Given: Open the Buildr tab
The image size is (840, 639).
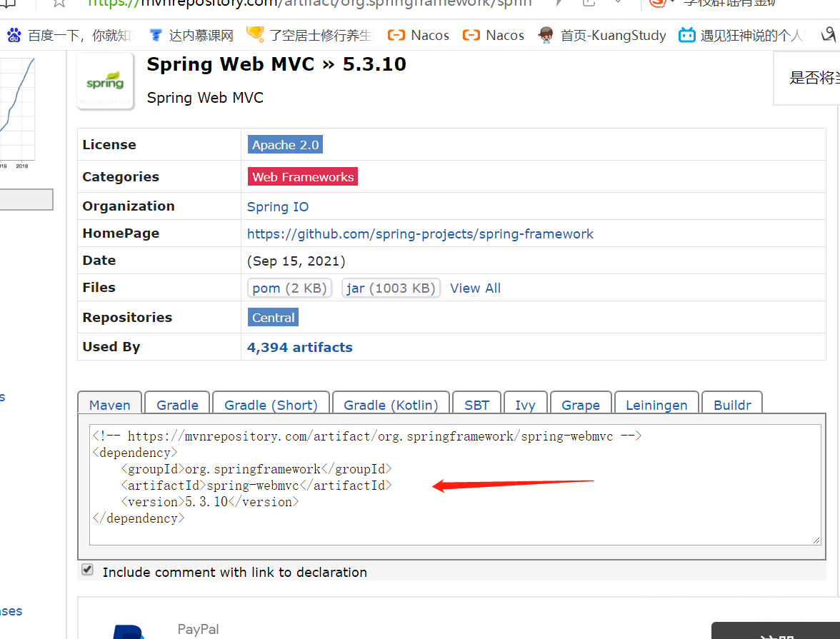Looking at the screenshot, I should (x=732, y=405).
